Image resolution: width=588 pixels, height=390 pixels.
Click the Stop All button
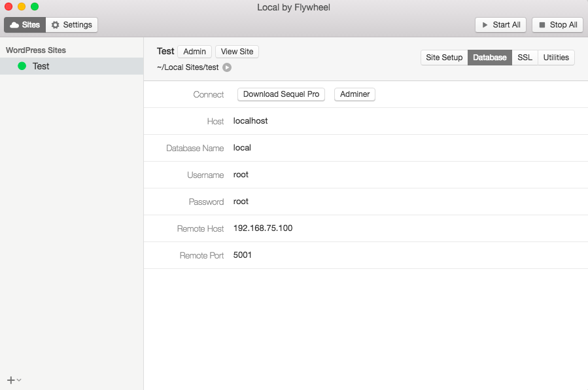pyautogui.click(x=558, y=25)
